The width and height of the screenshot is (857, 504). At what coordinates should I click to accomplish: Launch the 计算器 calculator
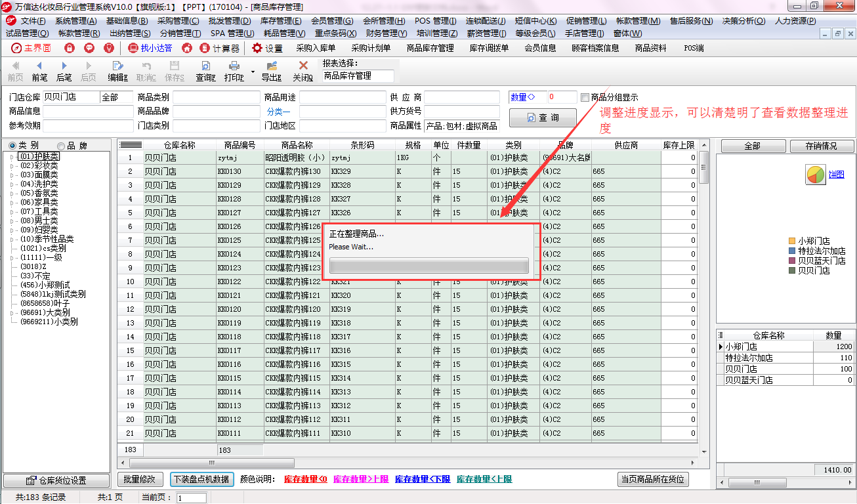tap(220, 48)
